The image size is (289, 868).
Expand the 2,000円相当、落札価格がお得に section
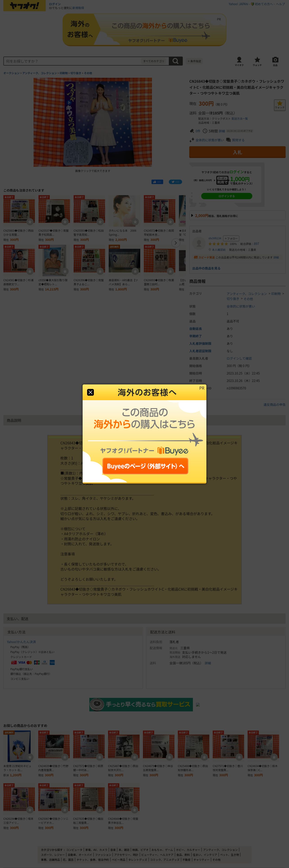237,216
